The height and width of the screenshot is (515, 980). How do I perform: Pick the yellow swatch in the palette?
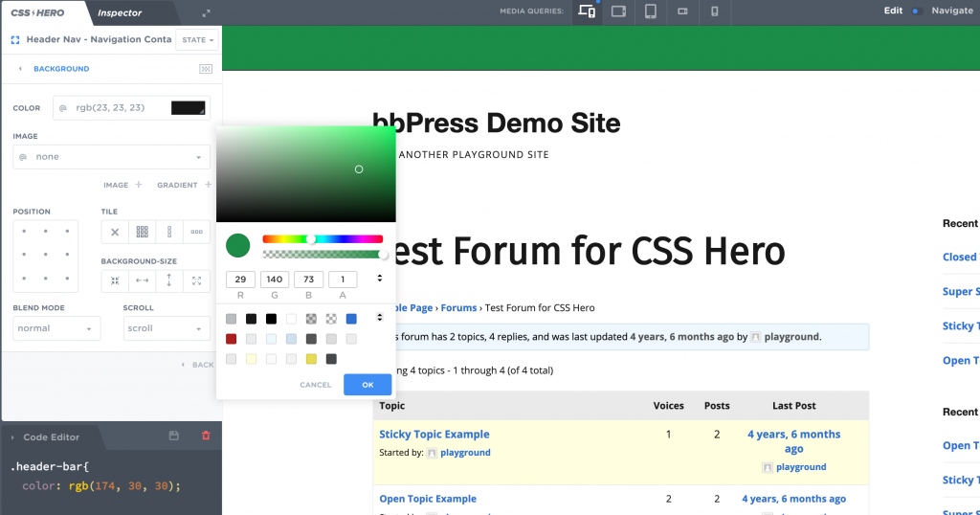311,359
